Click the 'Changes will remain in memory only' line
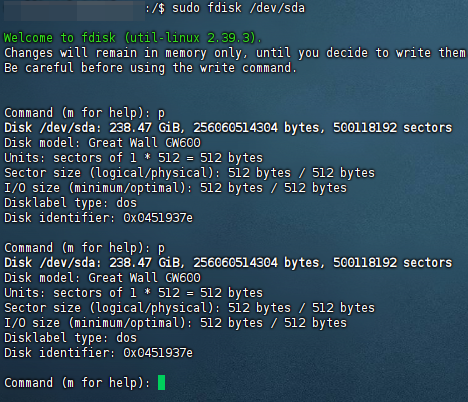This screenshot has width=468, height=402. coord(235,53)
